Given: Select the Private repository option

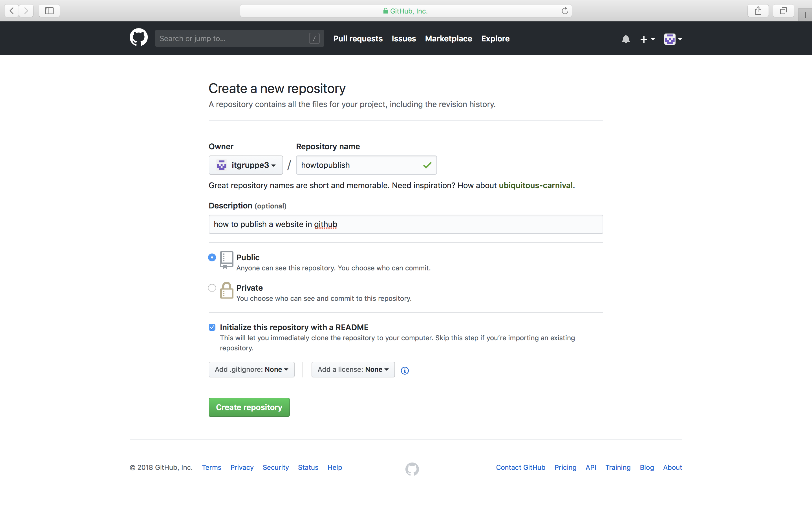Looking at the screenshot, I should point(212,288).
